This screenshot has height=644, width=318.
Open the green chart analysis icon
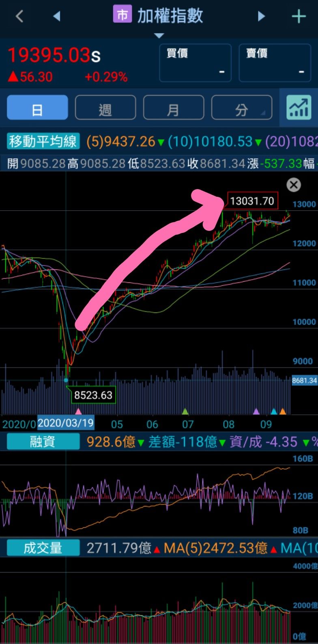(x=299, y=108)
